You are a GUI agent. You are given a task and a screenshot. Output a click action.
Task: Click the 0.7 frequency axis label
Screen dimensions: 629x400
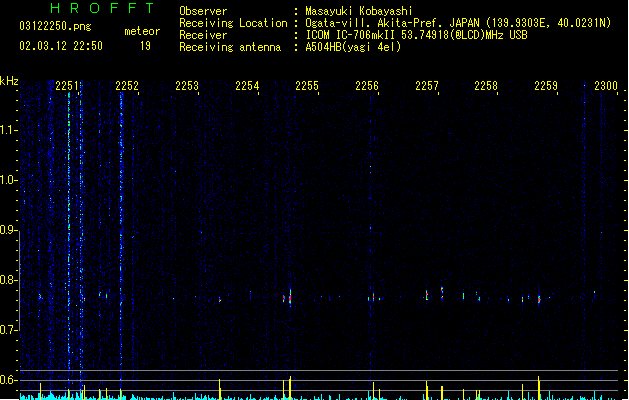click(8, 330)
